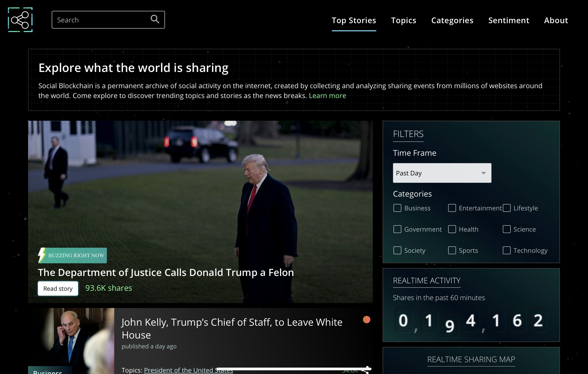Toggle the Technology category checkbox
Screen dimensions: 588x374
506,250
